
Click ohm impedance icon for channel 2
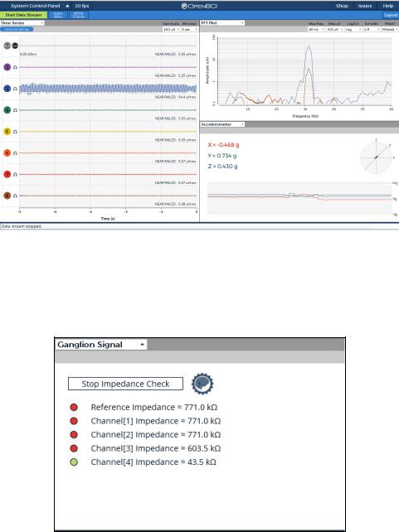point(15,67)
